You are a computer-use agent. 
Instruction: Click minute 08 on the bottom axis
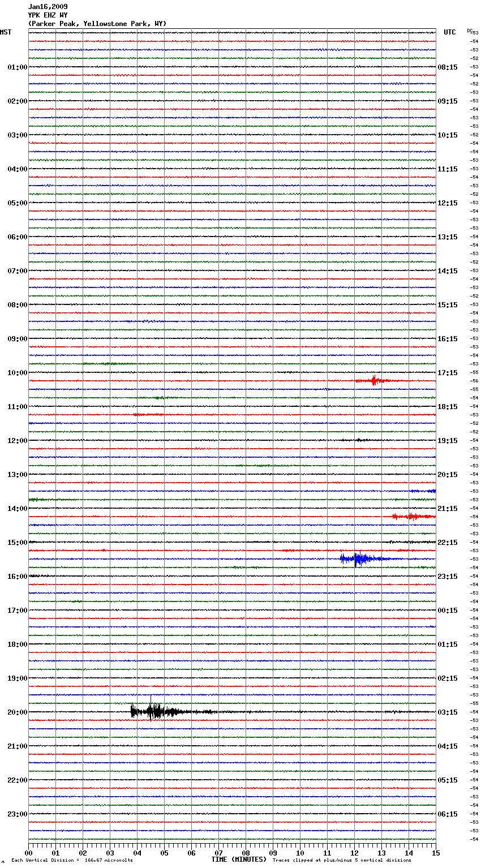coord(246,853)
